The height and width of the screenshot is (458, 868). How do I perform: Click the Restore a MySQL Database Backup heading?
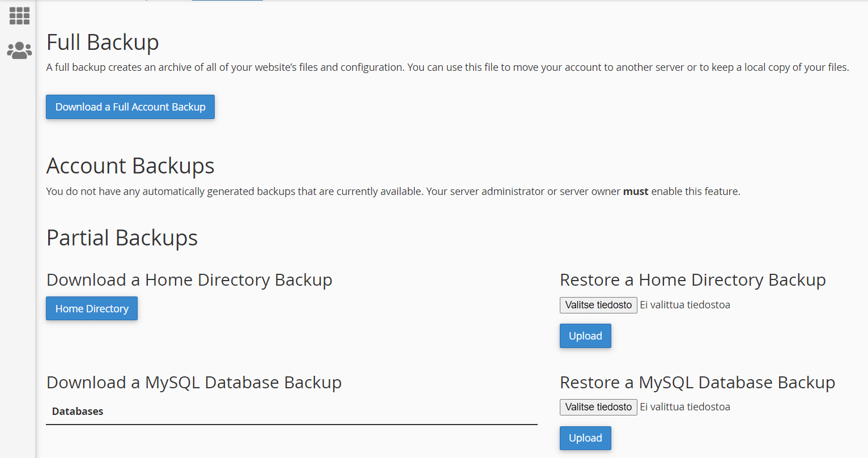[697, 383]
